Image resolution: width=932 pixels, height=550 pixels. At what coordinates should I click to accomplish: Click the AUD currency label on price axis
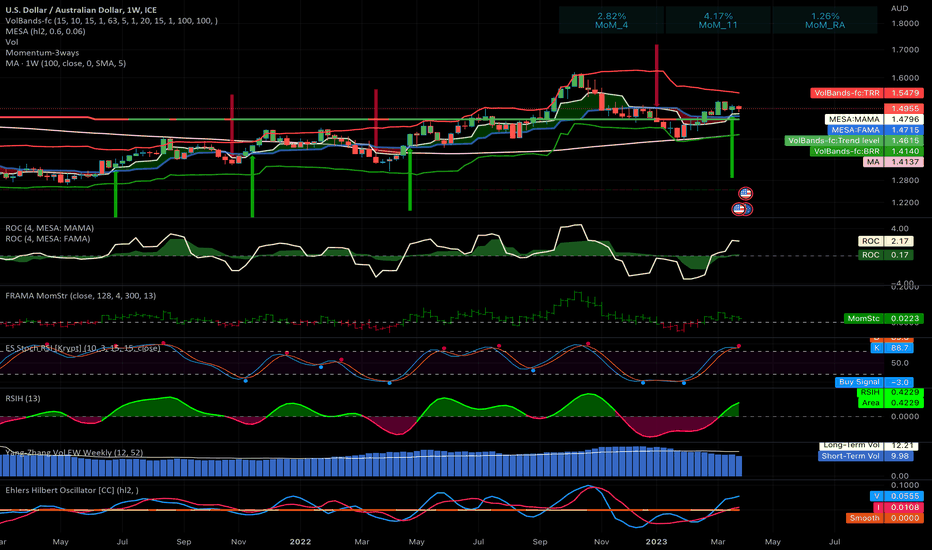point(899,8)
